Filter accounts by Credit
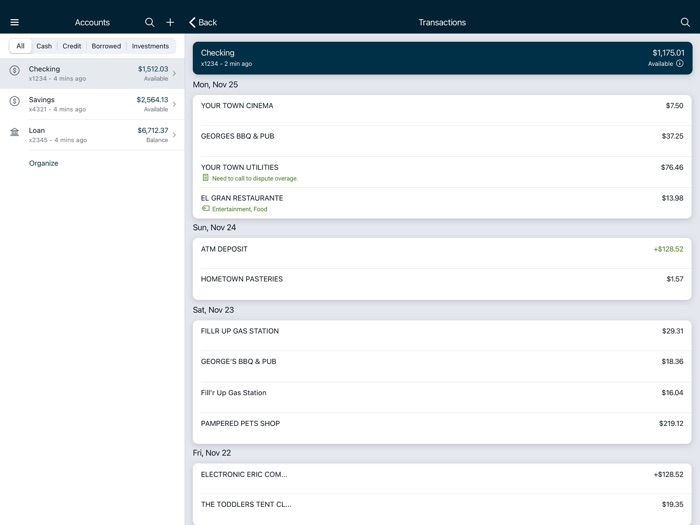Viewport: 700px width, 525px height. [x=72, y=46]
